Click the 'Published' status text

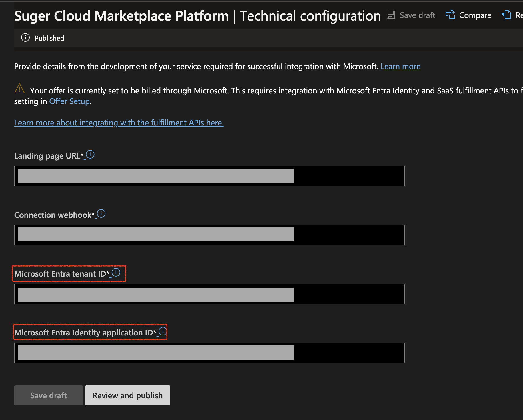click(49, 38)
